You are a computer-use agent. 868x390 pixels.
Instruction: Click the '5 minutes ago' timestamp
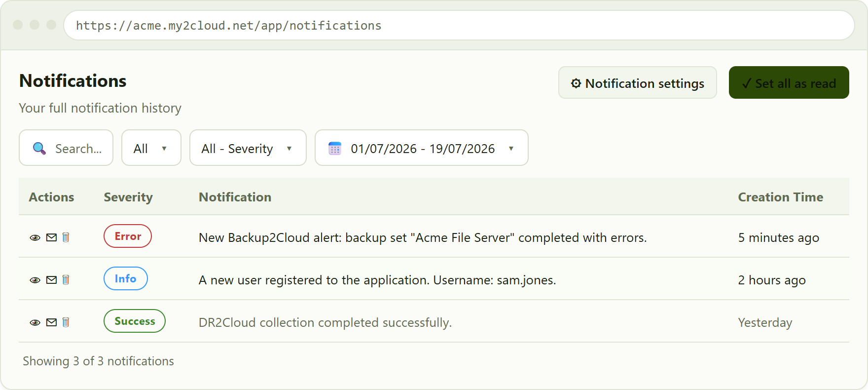point(779,237)
